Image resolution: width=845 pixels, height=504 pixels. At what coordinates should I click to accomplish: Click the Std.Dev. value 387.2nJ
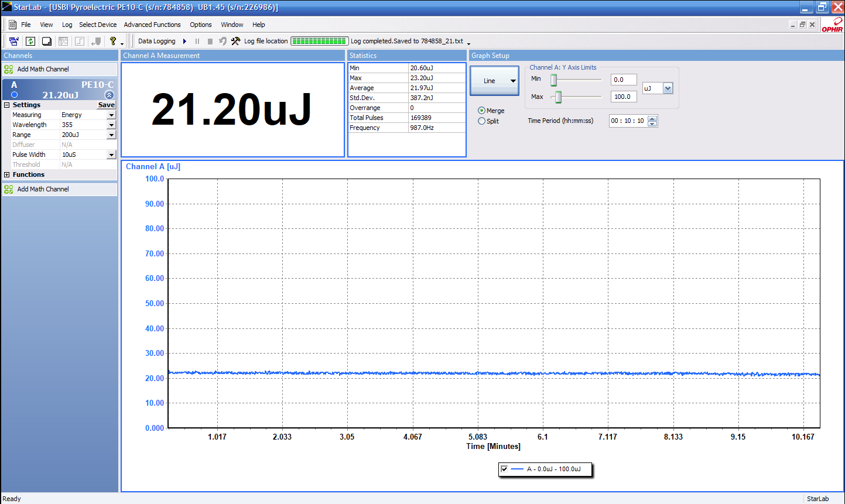tap(422, 98)
